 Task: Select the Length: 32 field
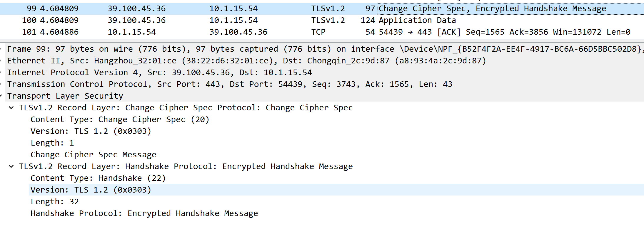(x=55, y=202)
